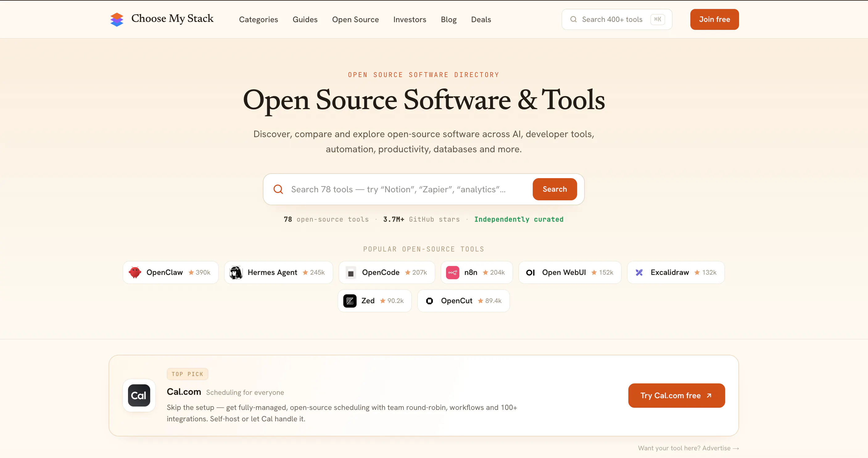
Task: Open Deals in the navigation bar
Action: click(x=481, y=19)
